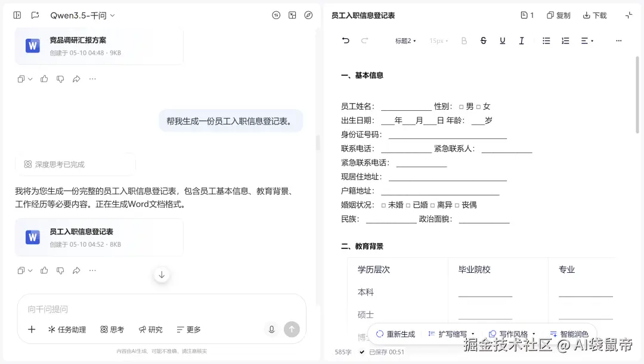The height and width of the screenshot is (364, 644).
Task: Like the reply with the 竞品调研汇报方案 card
Action: click(x=44, y=79)
